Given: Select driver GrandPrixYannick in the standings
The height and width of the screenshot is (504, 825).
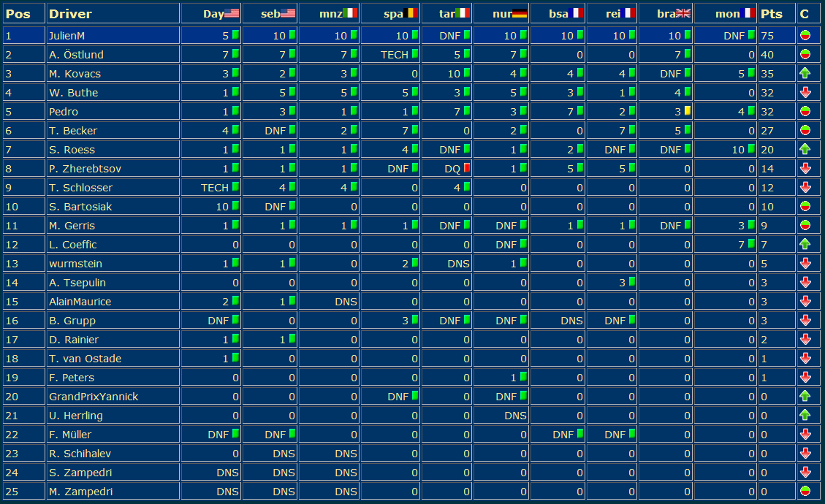Looking at the screenshot, I should click(94, 397).
